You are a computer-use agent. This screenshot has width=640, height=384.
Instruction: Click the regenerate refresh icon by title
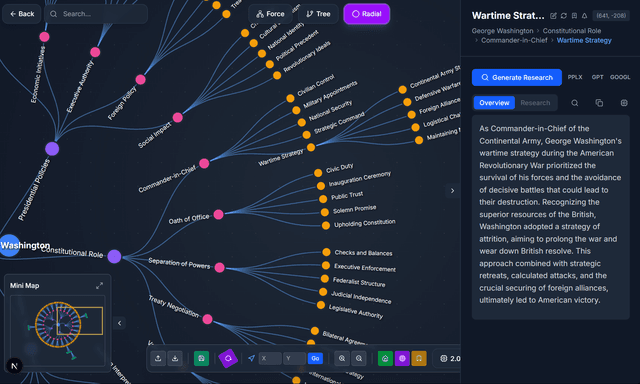point(564,16)
